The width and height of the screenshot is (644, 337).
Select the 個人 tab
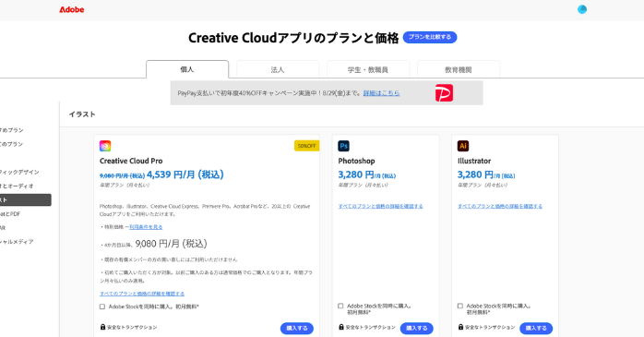coord(187,69)
